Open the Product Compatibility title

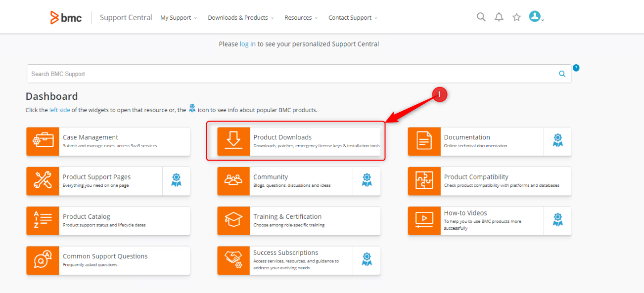[x=476, y=177]
